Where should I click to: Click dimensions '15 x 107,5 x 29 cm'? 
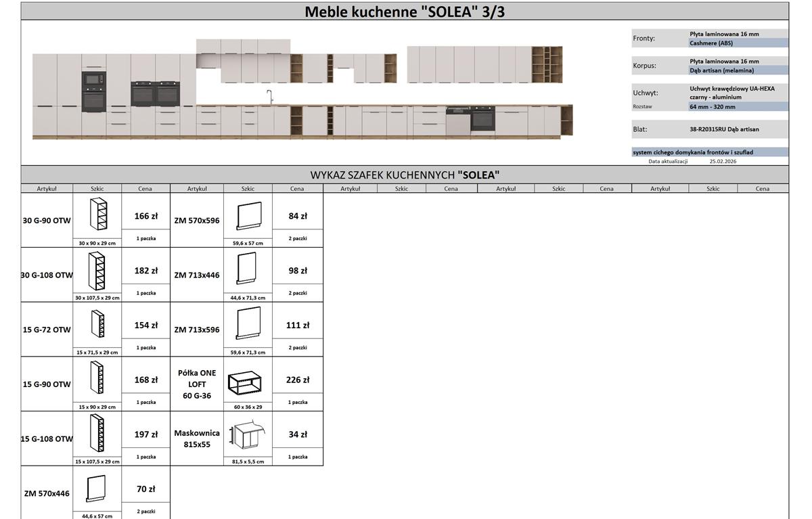(x=97, y=461)
